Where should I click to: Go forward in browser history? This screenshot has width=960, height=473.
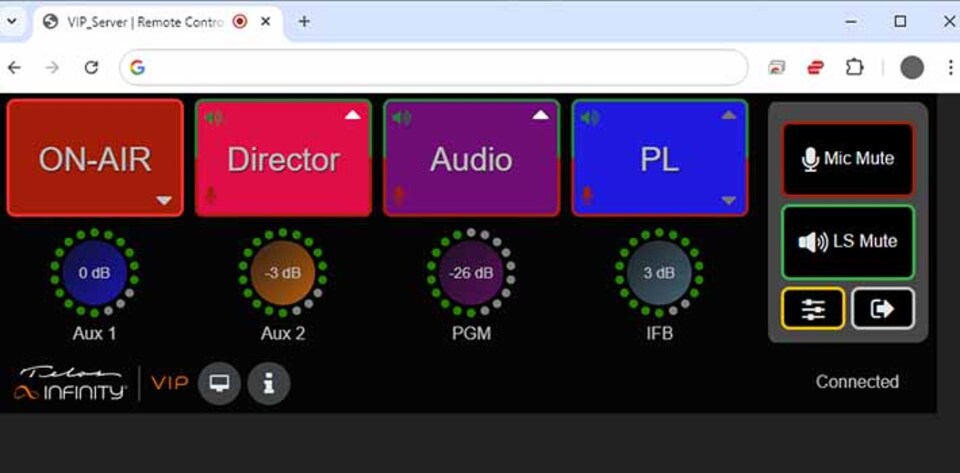pos(53,67)
